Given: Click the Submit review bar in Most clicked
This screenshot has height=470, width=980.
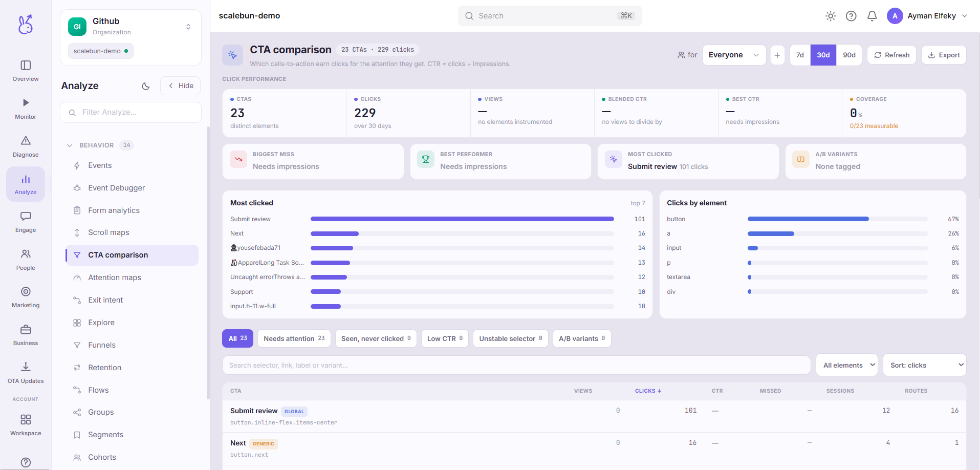Looking at the screenshot, I should [462, 219].
